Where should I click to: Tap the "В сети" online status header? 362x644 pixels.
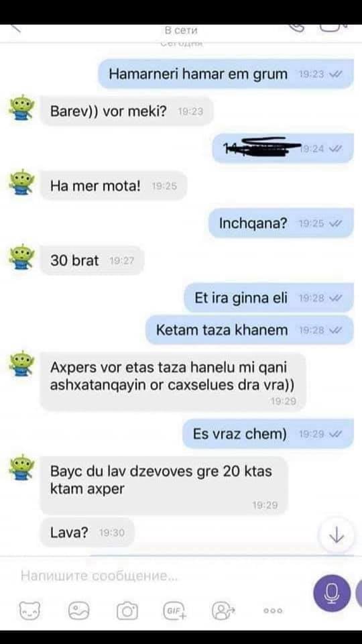[x=181, y=31]
